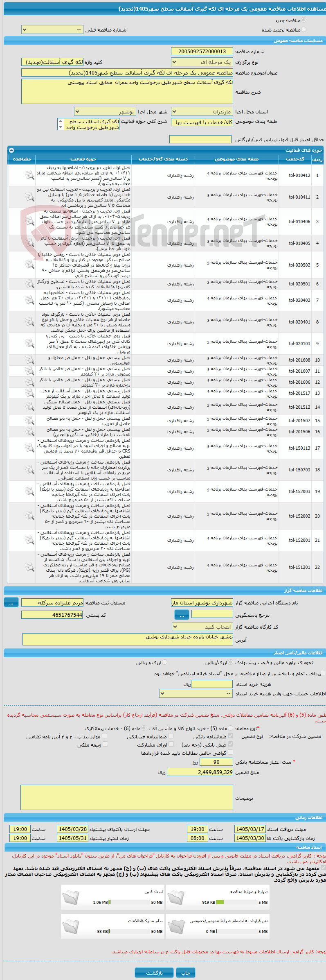Open the نوع برگزاری dropdown
This screenshot has height=980, width=326.
[x=202, y=62]
